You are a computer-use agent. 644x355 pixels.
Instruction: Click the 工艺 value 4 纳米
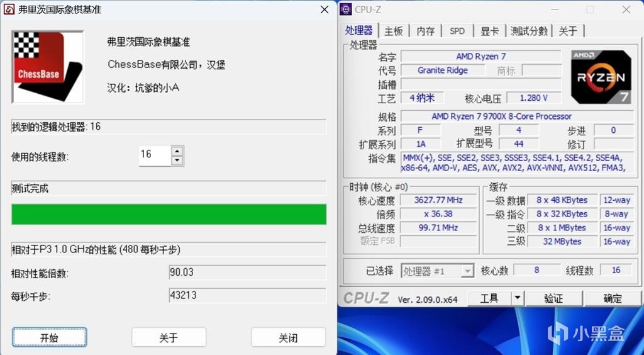(422, 98)
